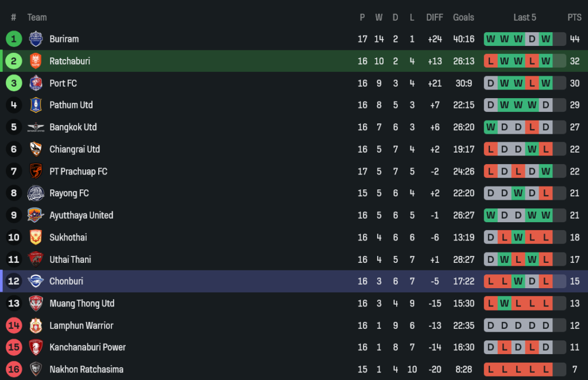This screenshot has height=380, width=588.
Task: Click the Last 5 column header
Action: (524, 17)
